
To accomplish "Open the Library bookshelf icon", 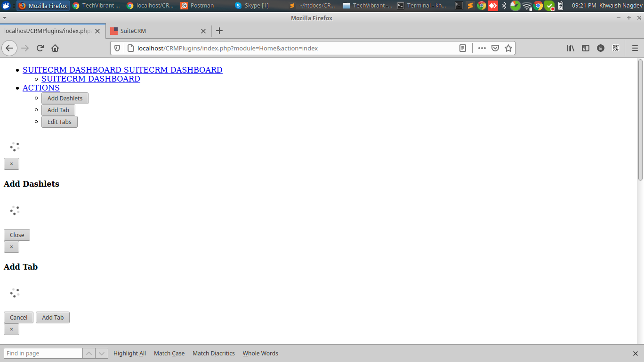I will click(x=571, y=48).
